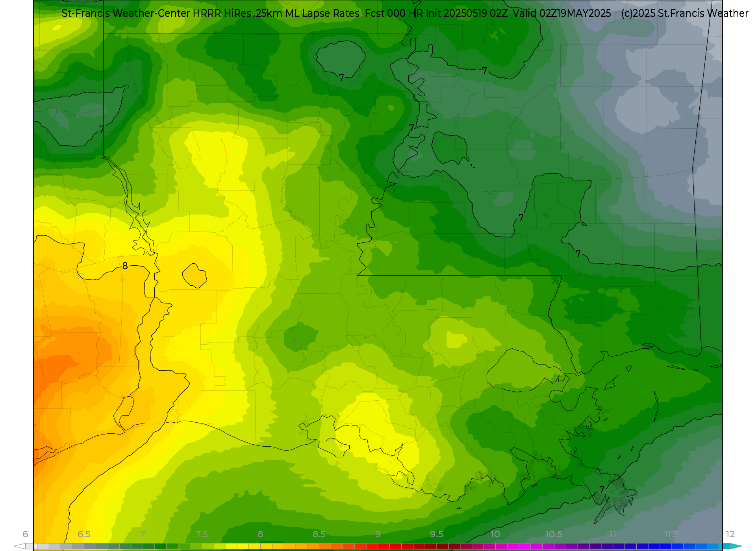
Task: Click the "10" color scale tick label
Action: [x=495, y=534]
